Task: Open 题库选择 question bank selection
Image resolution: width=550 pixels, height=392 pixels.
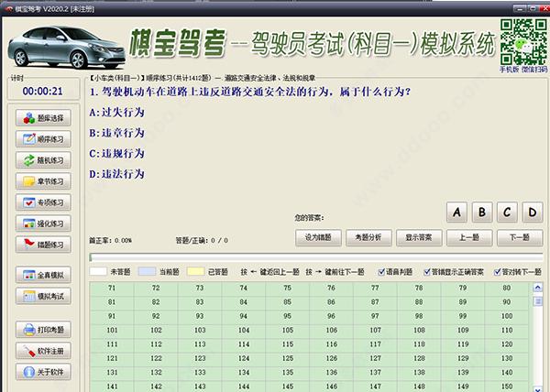Action: point(43,119)
